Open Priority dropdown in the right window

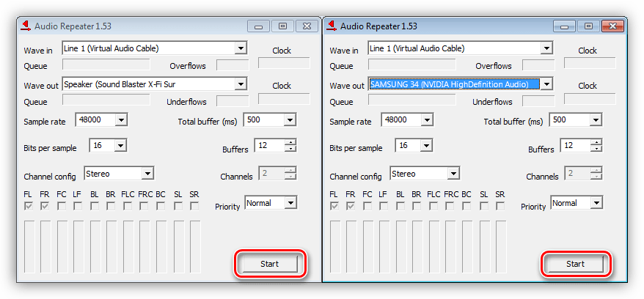click(596, 203)
